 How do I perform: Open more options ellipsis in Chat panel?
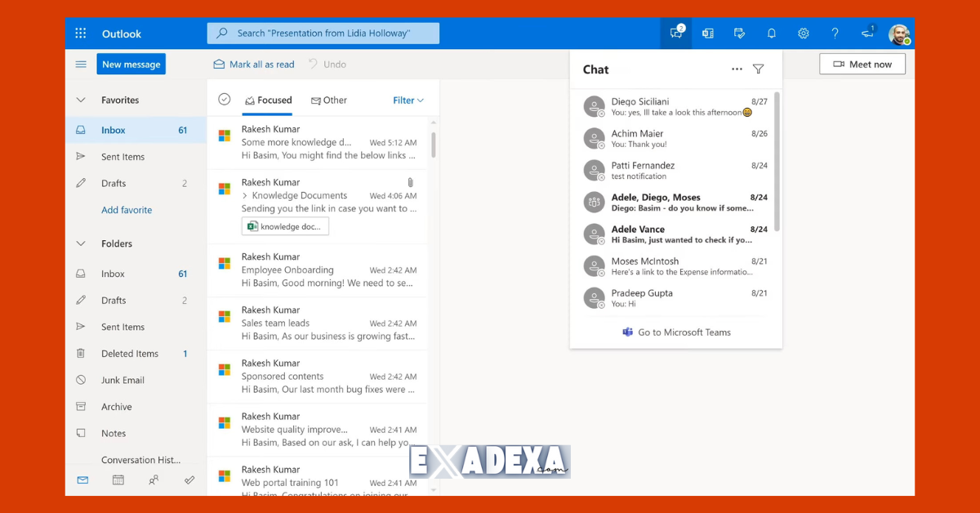(737, 69)
